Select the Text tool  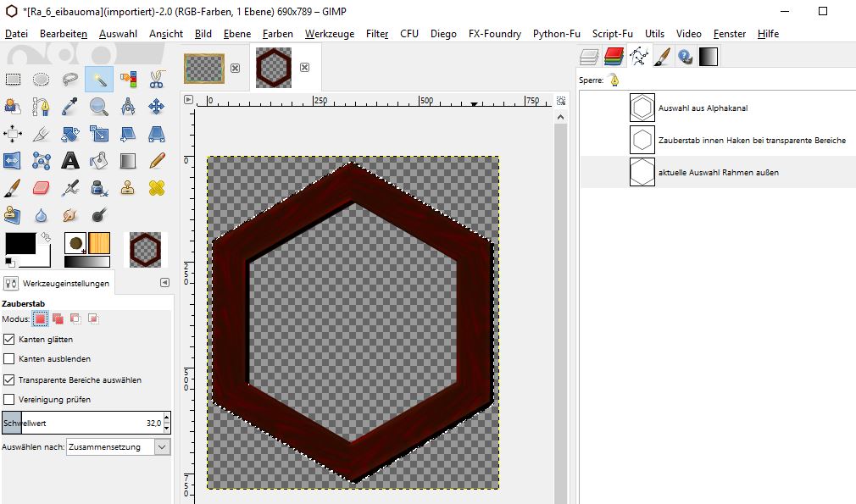(x=70, y=161)
